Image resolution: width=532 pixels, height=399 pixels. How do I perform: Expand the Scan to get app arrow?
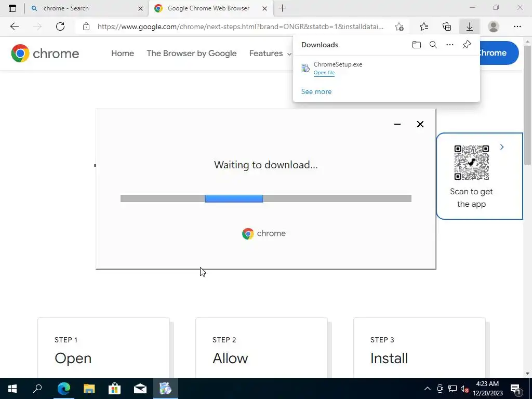(x=502, y=147)
